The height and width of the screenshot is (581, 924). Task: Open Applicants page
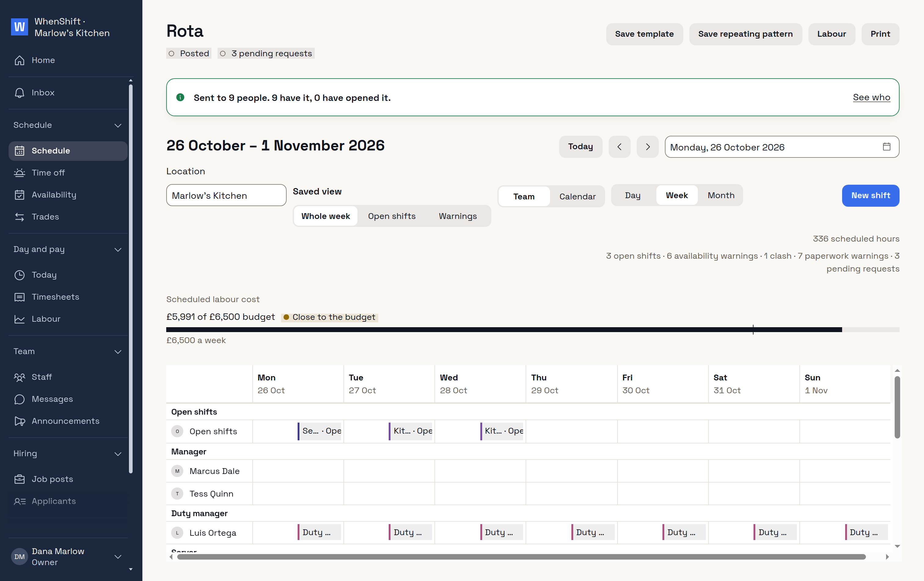[x=68, y=501]
